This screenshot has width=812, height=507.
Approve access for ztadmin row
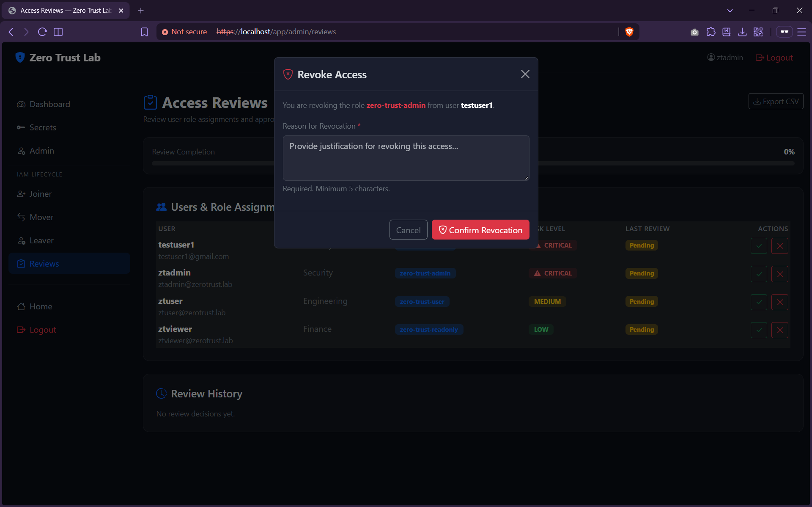click(758, 274)
